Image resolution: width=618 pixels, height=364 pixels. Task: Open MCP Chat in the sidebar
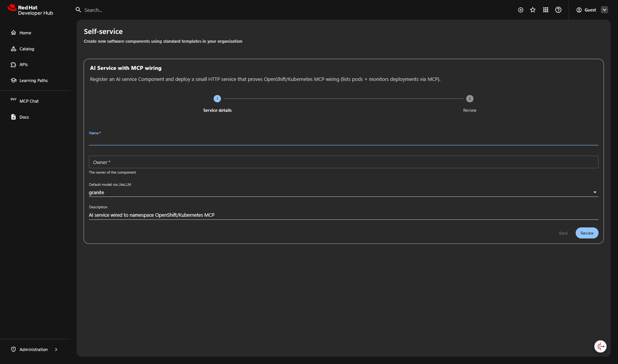[x=29, y=101]
